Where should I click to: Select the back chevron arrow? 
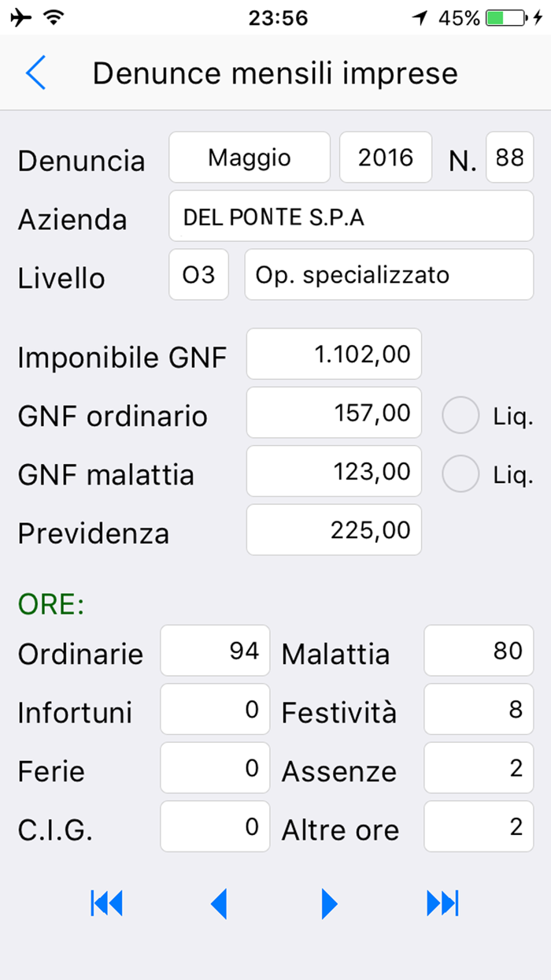[x=35, y=72]
